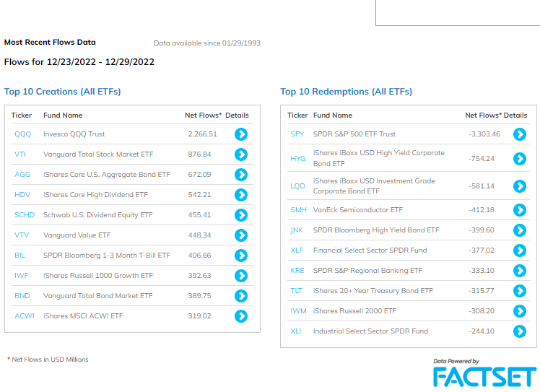Click the -412.18 net flows value
The height and width of the screenshot is (392, 540).
click(x=482, y=210)
